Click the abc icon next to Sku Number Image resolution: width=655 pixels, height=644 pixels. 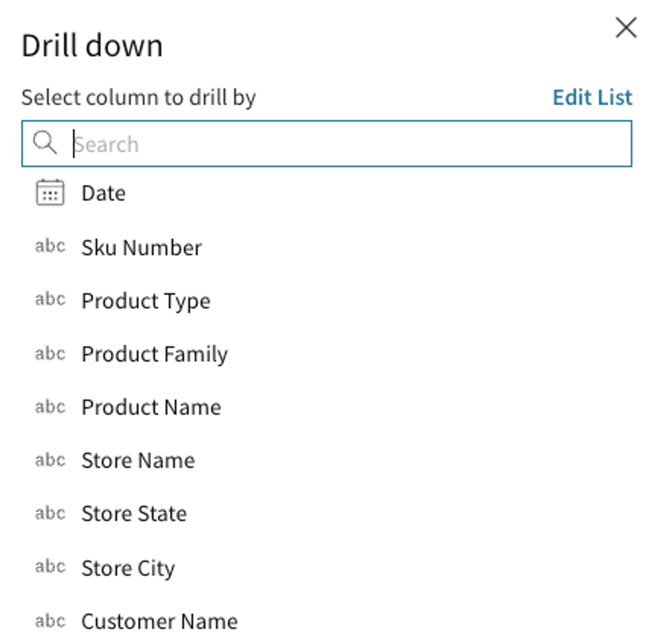click(x=50, y=246)
